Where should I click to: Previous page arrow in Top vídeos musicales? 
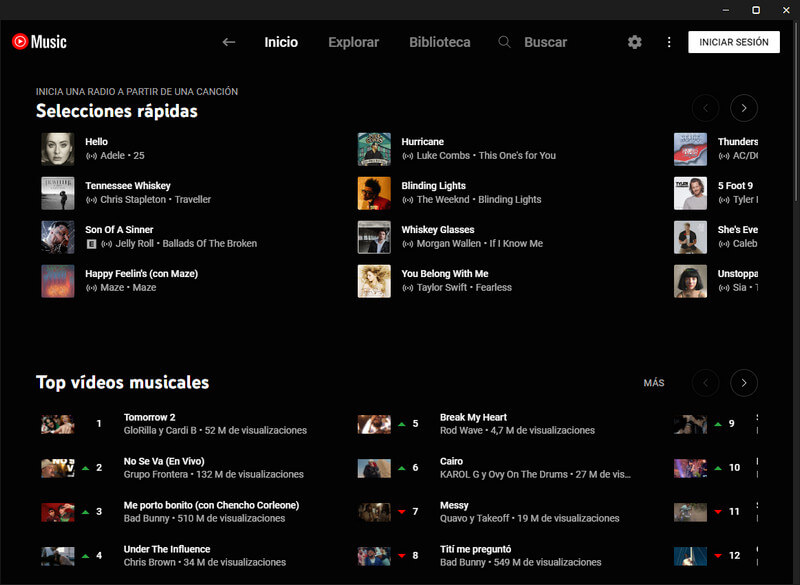click(x=705, y=383)
